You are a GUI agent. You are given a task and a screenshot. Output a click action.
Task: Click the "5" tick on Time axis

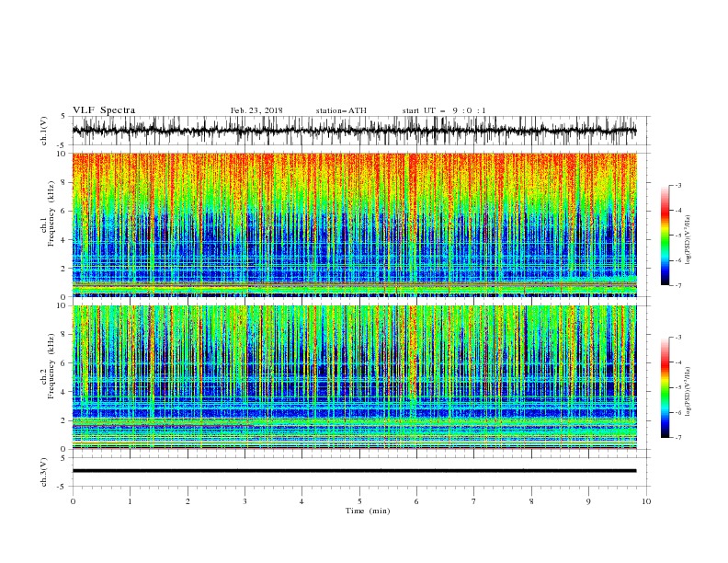[359, 501]
